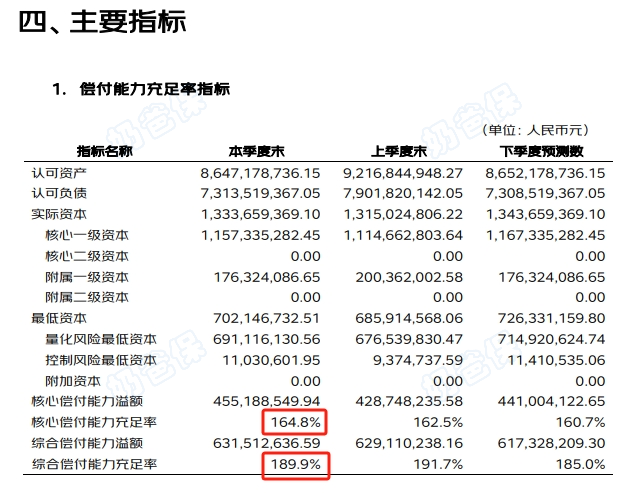Click the value 191.7%
Viewport: 630px width, 493px height.
[438, 464]
